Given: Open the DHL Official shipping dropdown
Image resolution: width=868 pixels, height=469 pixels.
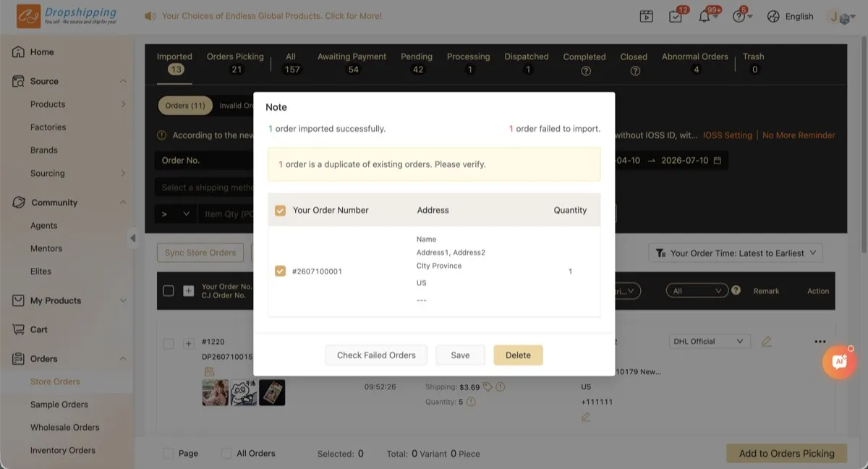Looking at the screenshot, I should (710, 342).
